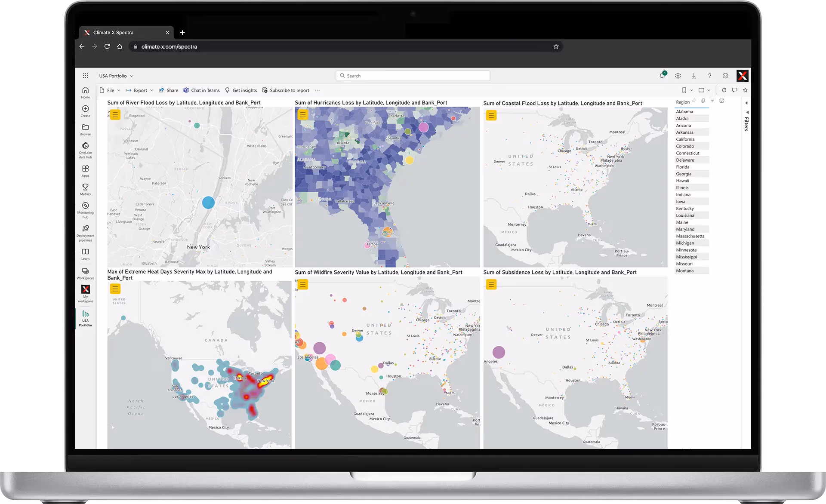
Task: Select Michigan in Region slicer
Action: [x=692, y=243]
